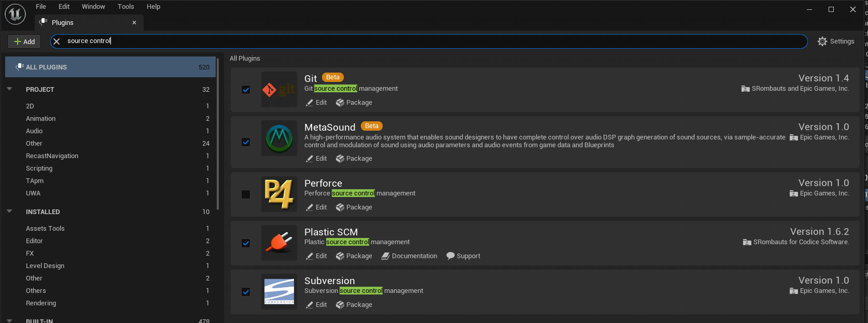Click MetaSound vendor Epic Games folder icon

click(794, 137)
